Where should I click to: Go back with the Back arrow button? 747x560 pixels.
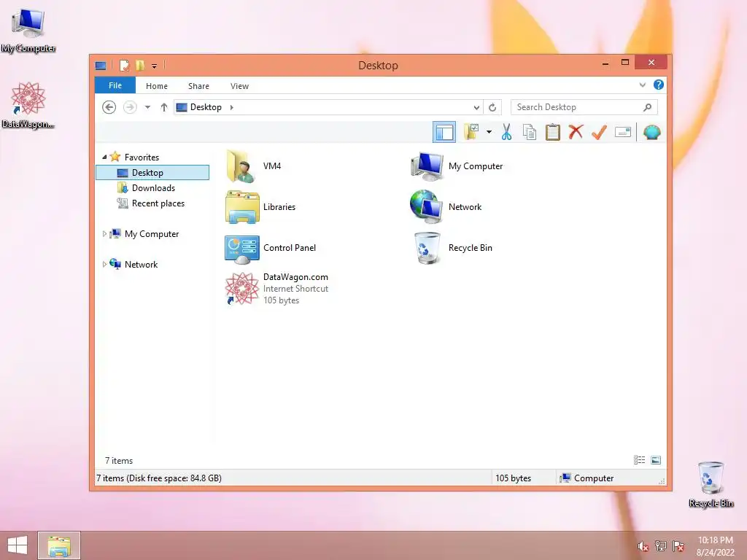tap(109, 107)
